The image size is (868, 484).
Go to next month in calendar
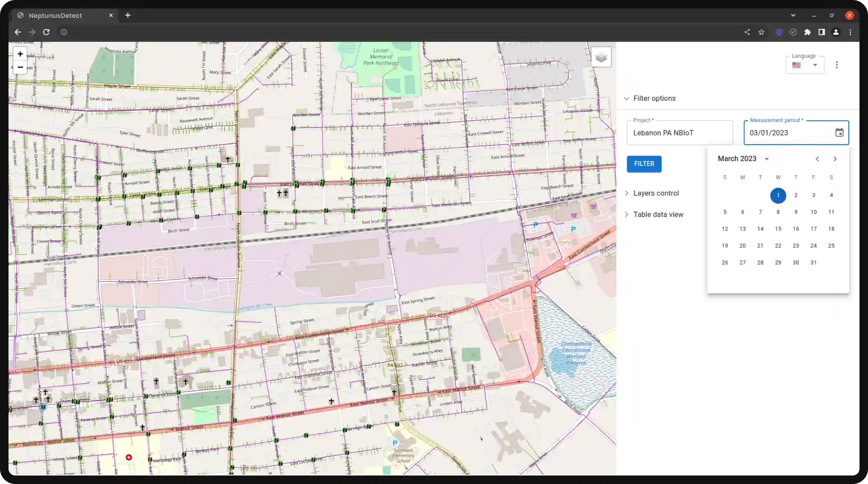tap(835, 159)
